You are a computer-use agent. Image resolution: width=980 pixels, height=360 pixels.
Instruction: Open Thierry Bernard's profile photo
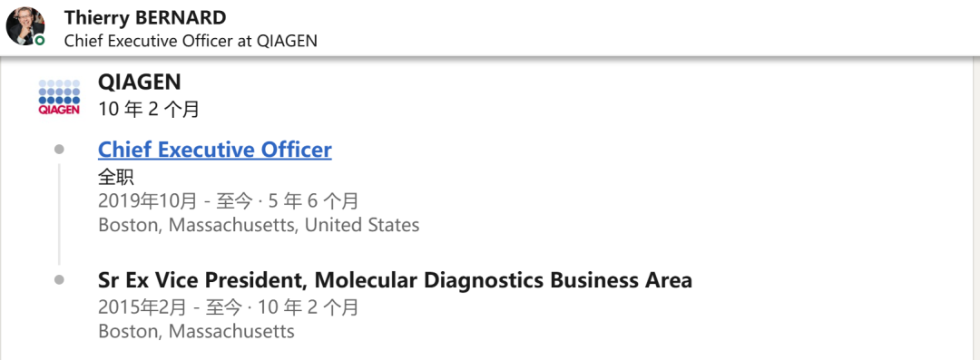click(x=25, y=26)
